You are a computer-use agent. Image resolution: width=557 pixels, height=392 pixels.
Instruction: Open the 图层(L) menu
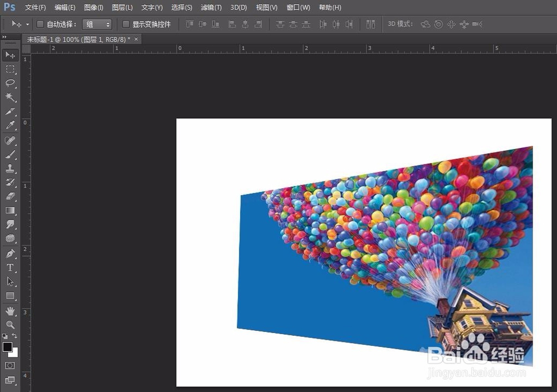pyautogui.click(x=122, y=7)
